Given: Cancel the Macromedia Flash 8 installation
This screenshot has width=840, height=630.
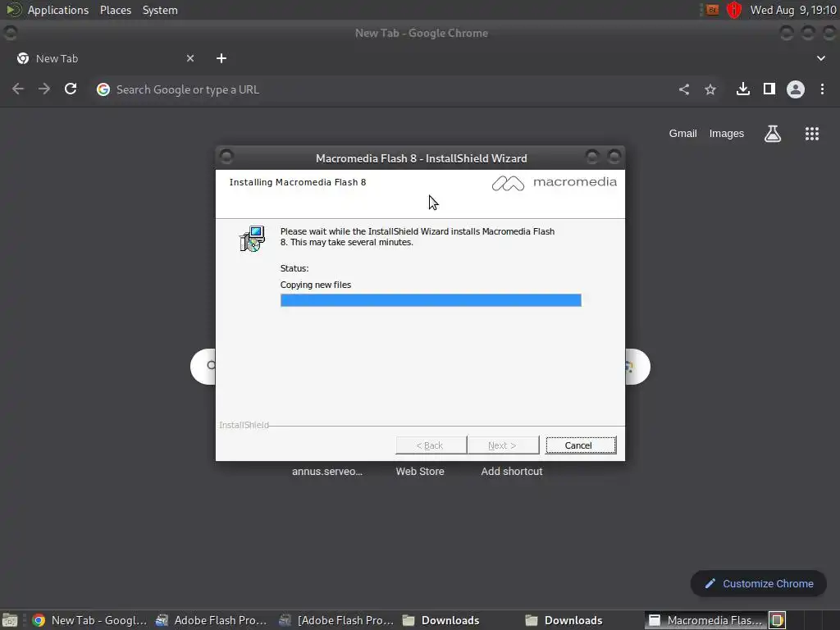Looking at the screenshot, I should 581,445.
